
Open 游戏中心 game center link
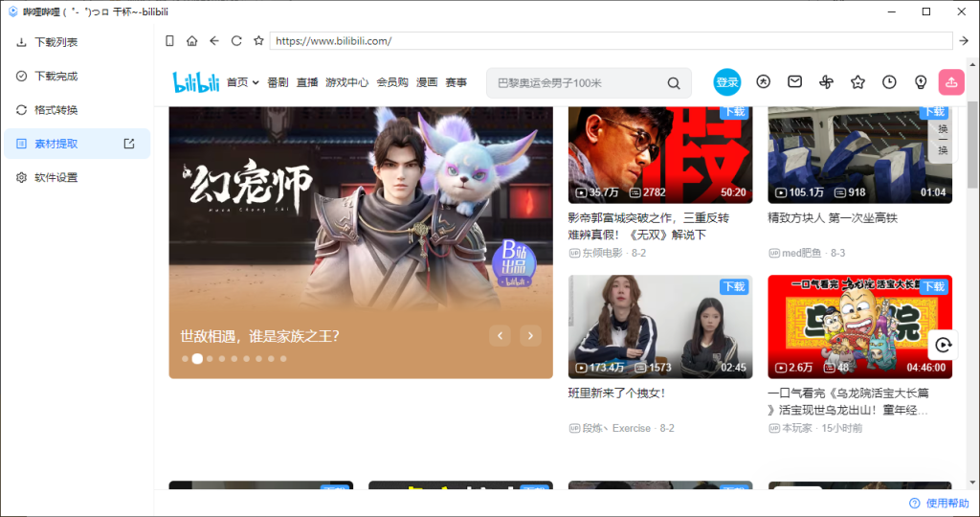click(x=346, y=82)
